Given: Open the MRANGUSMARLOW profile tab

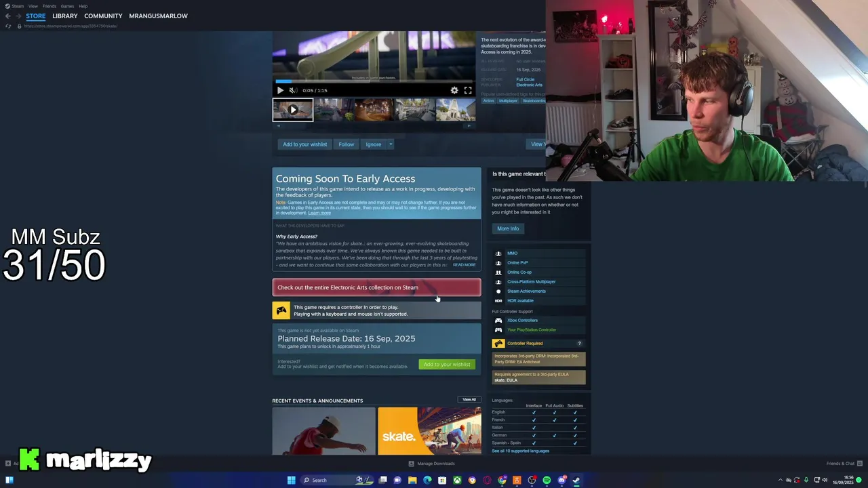Looking at the screenshot, I should [158, 16].
